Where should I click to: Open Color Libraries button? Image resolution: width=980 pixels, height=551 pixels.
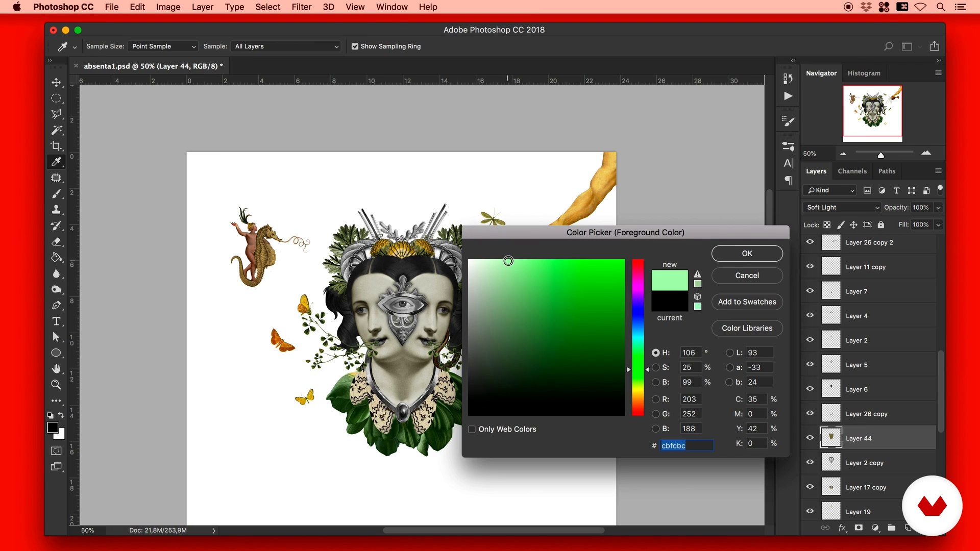pos(747,329)
